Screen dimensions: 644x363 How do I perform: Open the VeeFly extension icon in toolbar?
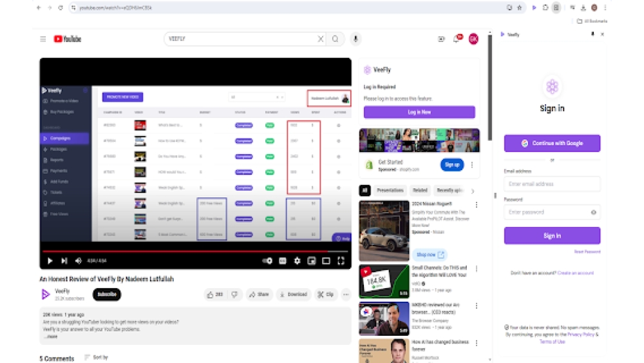(x=534, y=7)
